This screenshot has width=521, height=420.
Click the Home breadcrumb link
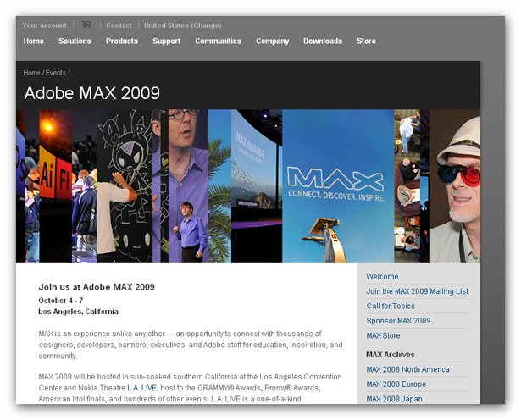click(x=31, y=73)
